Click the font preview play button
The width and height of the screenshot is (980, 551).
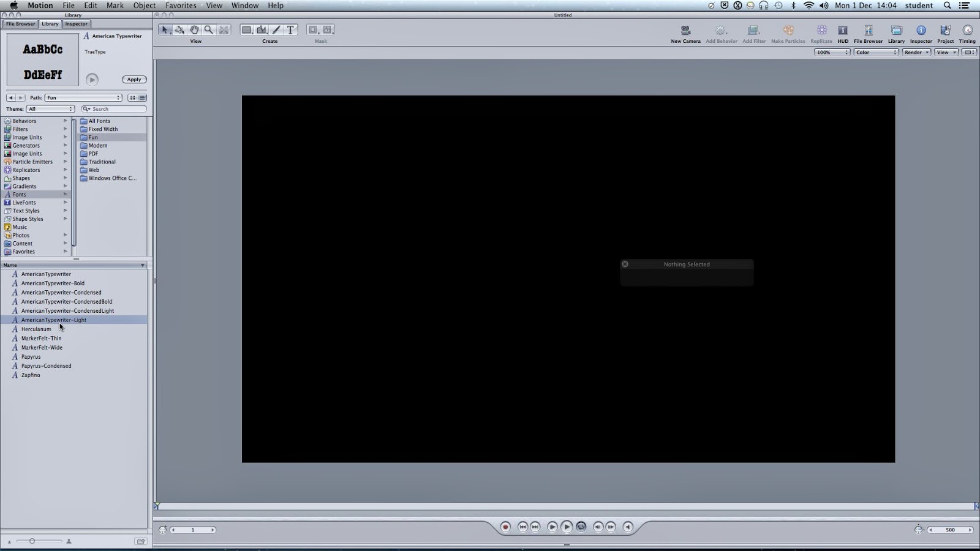click(92, 80)
